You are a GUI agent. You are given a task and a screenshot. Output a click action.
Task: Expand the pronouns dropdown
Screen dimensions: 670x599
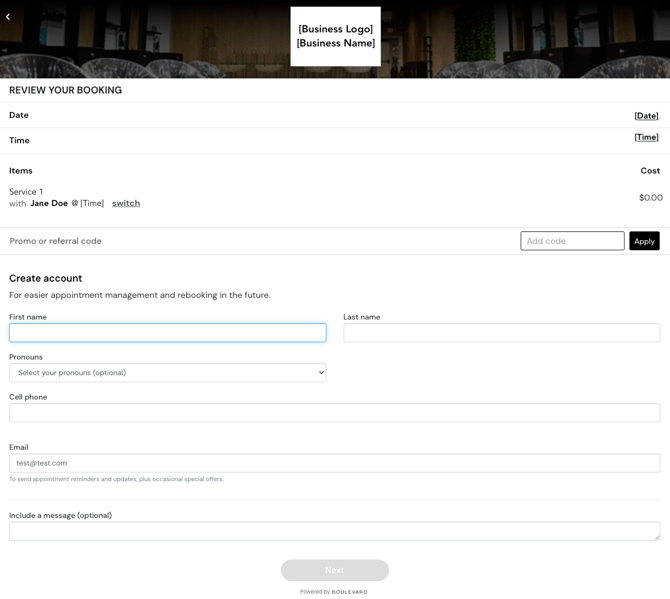(168, 373)
